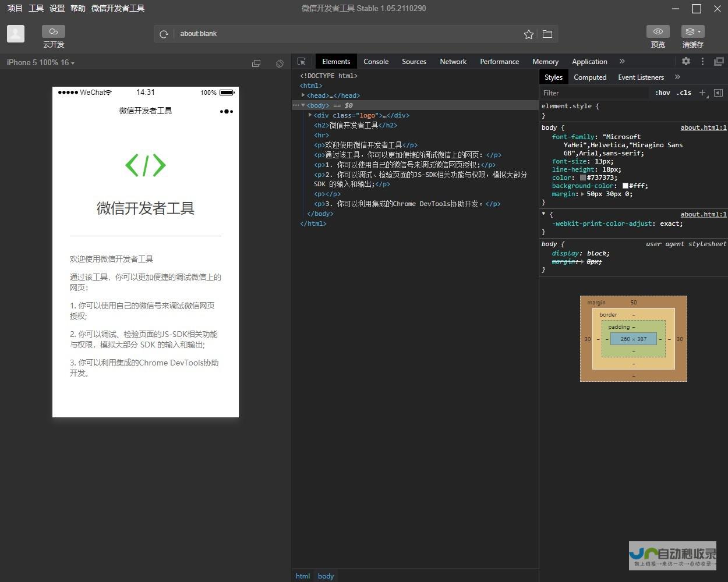728x582 pixels.
Task: Switch to the Console tab
Action: (x=376, y=61)
